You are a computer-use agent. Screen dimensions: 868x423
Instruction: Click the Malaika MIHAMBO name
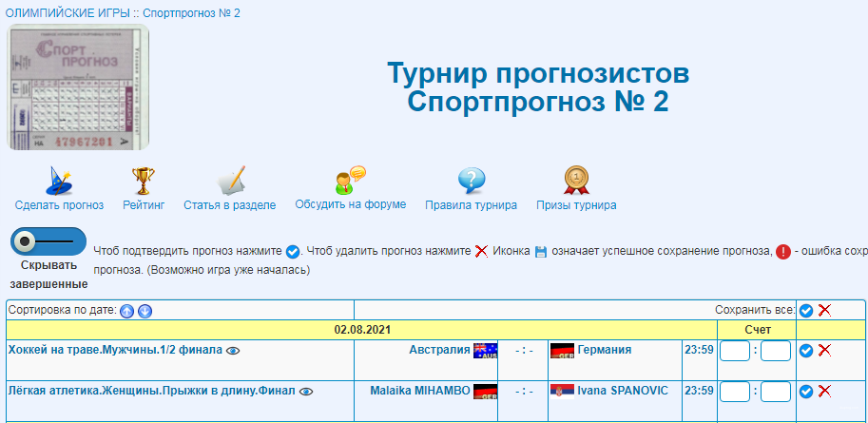[x=420, y=391]
